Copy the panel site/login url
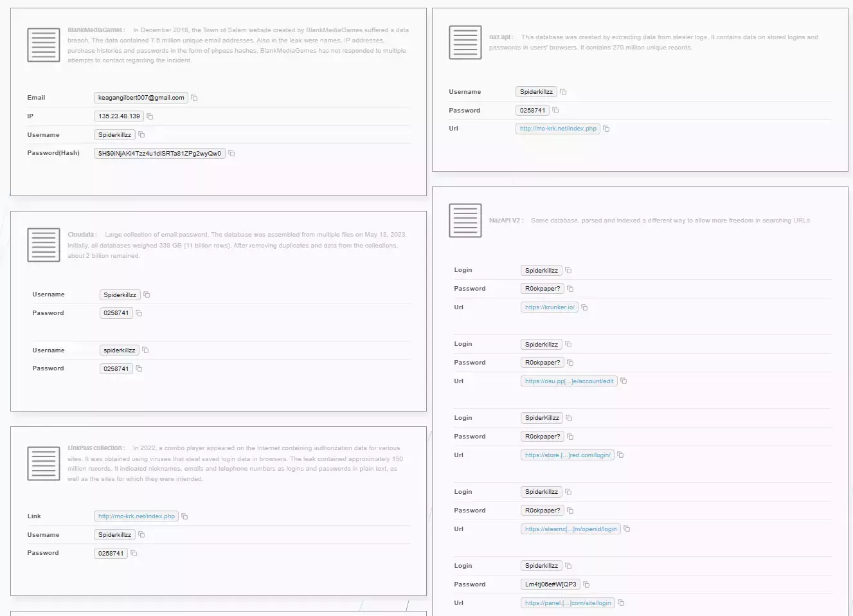Image resolution: width=853 pixels, height=616 pixels. pos(621,603)
